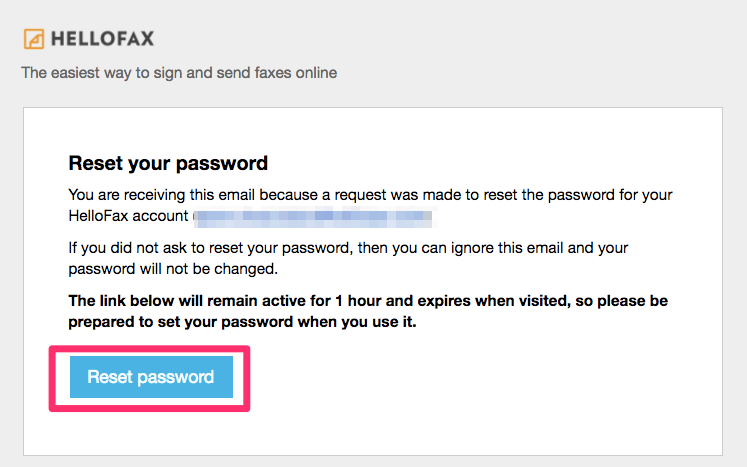Click the orange HelloFax logo icon
The image size is (747, 467).
(x=34, y=39)
